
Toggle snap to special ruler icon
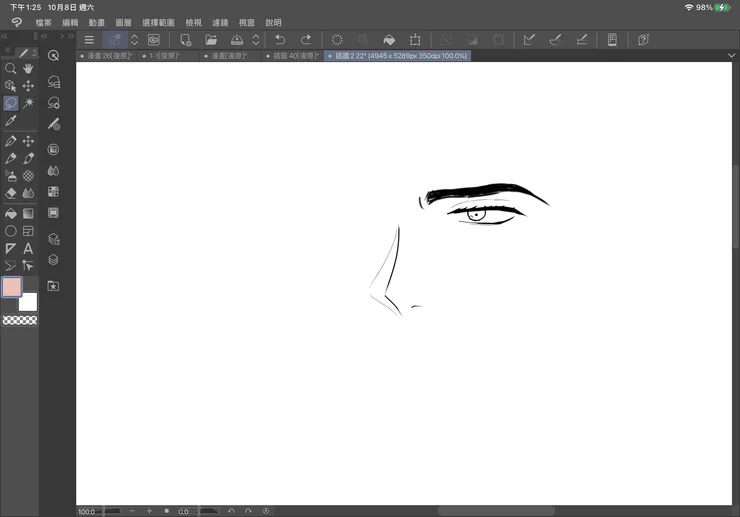[555, 40]
